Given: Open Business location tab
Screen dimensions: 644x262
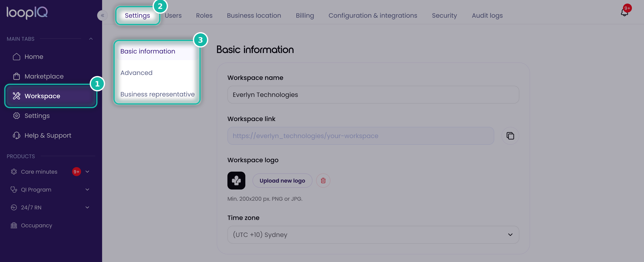Looking at the screenshot, I should point(254,15).
